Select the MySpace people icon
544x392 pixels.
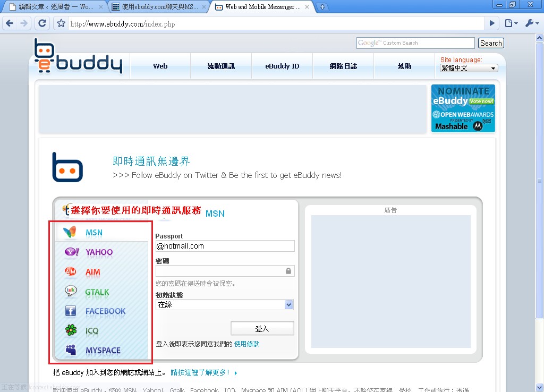(x=71, y=350)
